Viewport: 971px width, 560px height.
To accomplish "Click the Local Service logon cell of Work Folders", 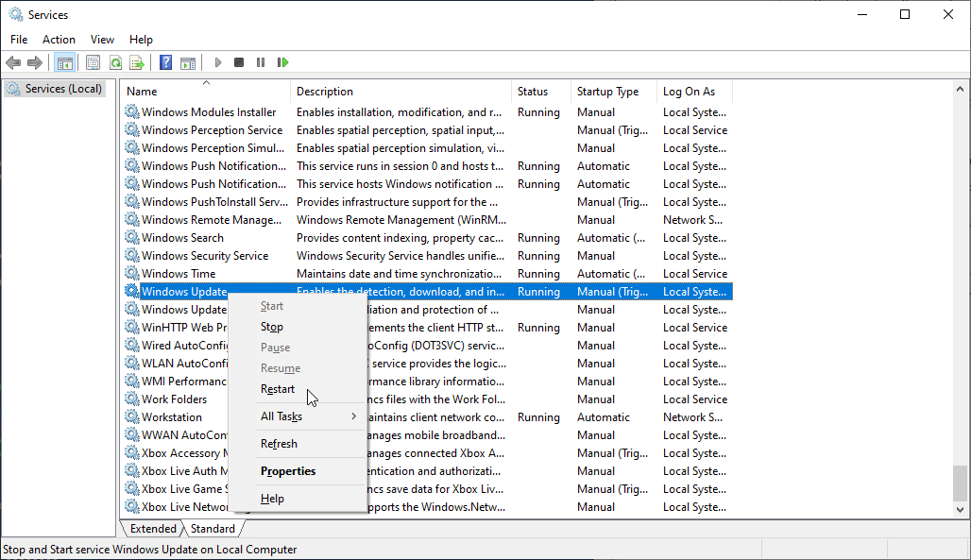I will point(695,399).
